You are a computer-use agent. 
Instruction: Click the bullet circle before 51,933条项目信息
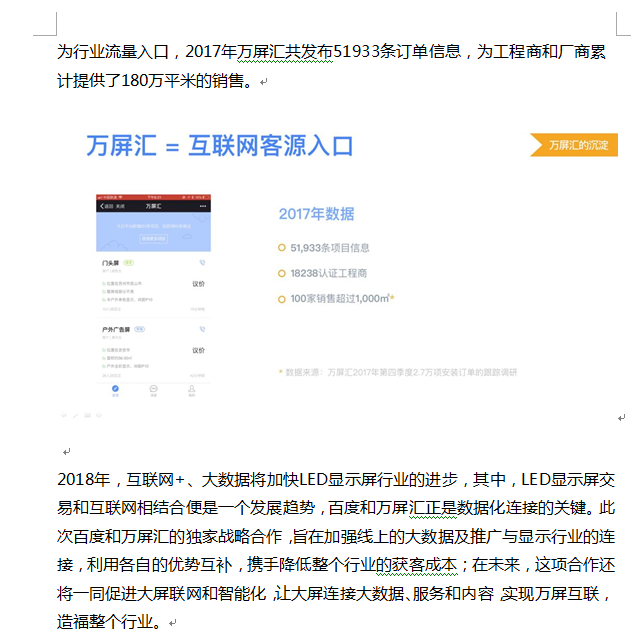pyautogui.click(x=282, y=247)
